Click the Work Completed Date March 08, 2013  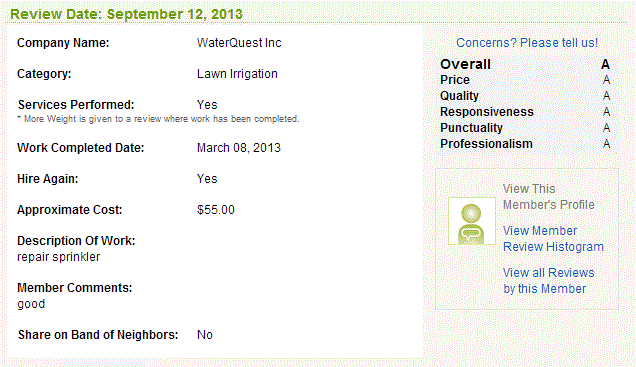click(238, 148)
